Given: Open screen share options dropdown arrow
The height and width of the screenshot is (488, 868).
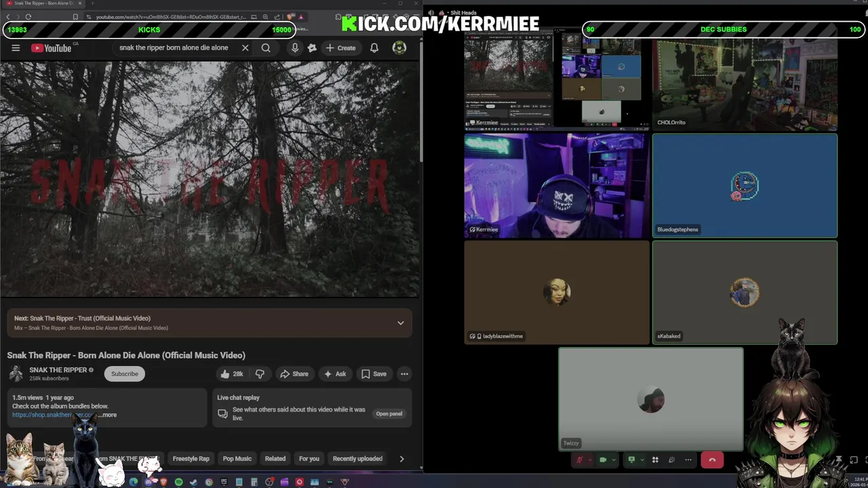Looking at the screenshot, I should click(642, 460).
